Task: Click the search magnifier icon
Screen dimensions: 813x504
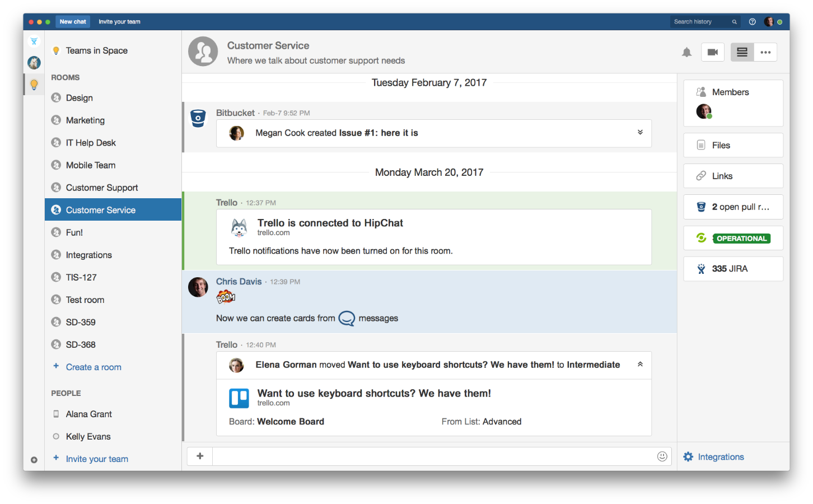Action: click(734, 22)
